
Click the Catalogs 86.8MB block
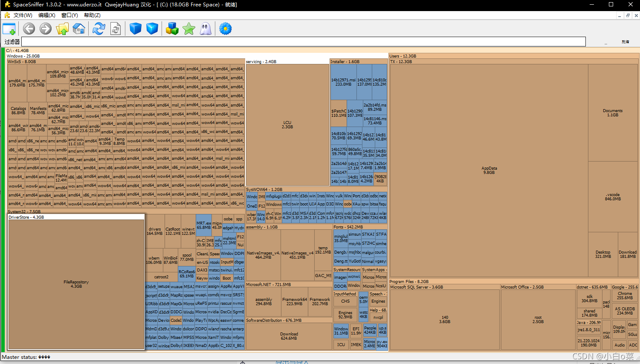pos(18,110)
